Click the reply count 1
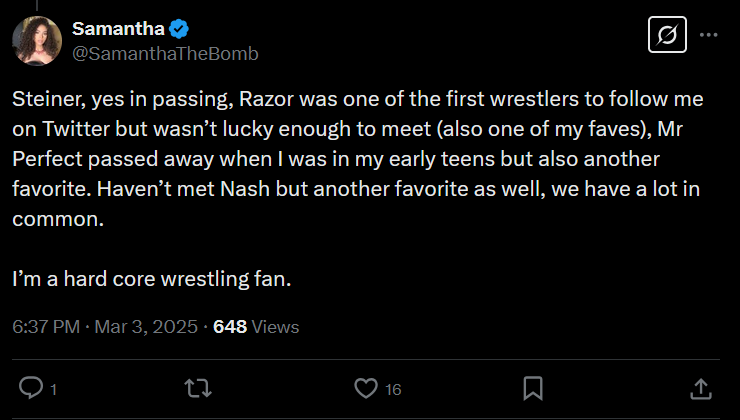The width and height of the screenshot is (740, 420). [53, 389]
